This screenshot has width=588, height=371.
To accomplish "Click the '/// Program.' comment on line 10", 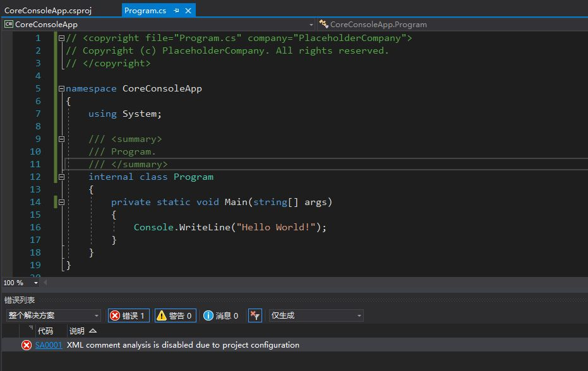I will [x=122, y=152].
